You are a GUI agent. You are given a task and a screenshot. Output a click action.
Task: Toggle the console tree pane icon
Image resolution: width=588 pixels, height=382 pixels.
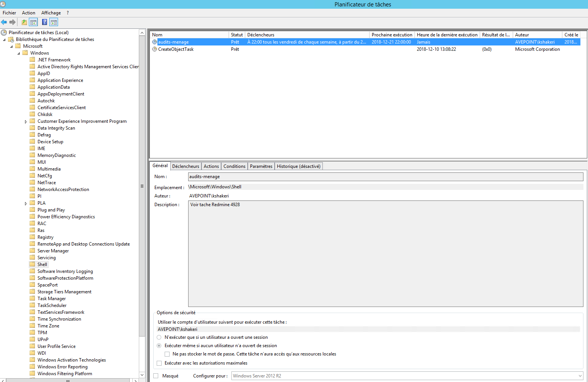(33, 22)
